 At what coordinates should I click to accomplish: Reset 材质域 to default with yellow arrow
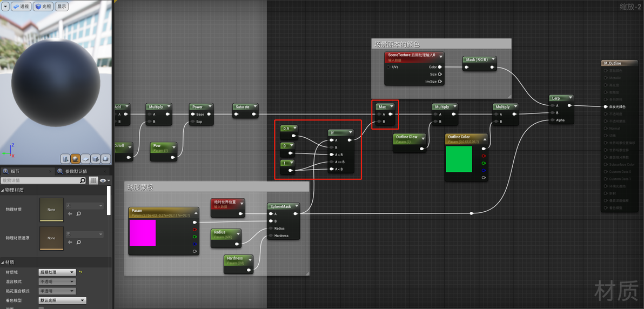(81, 272)
